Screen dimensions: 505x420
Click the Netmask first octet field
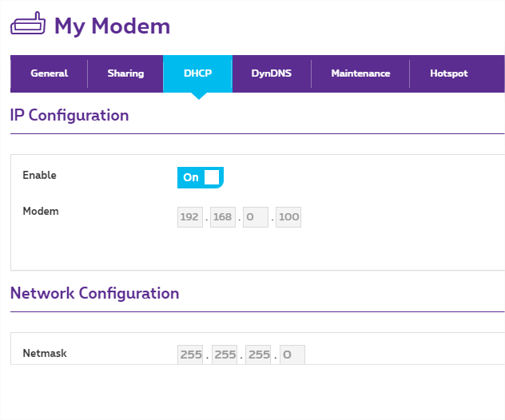(x=190, y=355)
